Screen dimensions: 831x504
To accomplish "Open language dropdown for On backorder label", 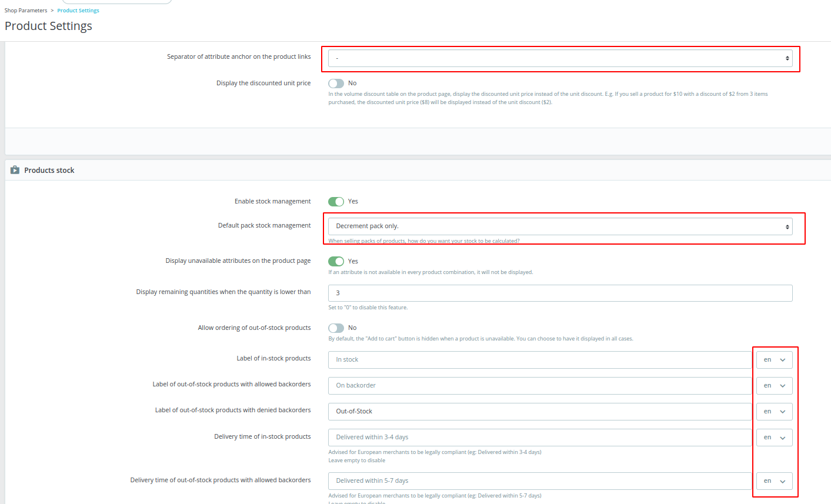I will 774,386.
